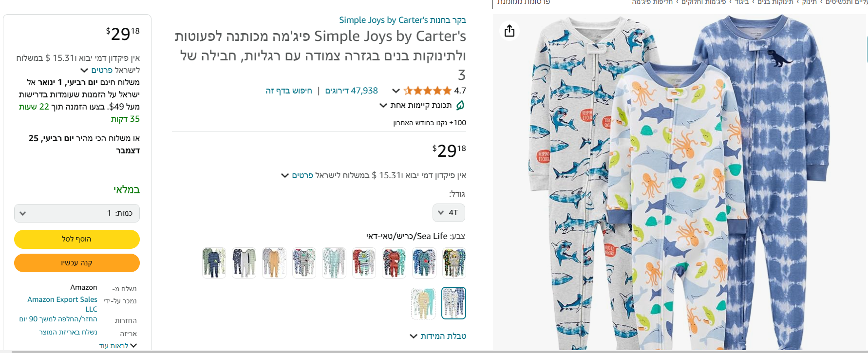Select the currently highlighted Sea Life swatch
This screenshot has height=353, width=868.
coord(453,303)
